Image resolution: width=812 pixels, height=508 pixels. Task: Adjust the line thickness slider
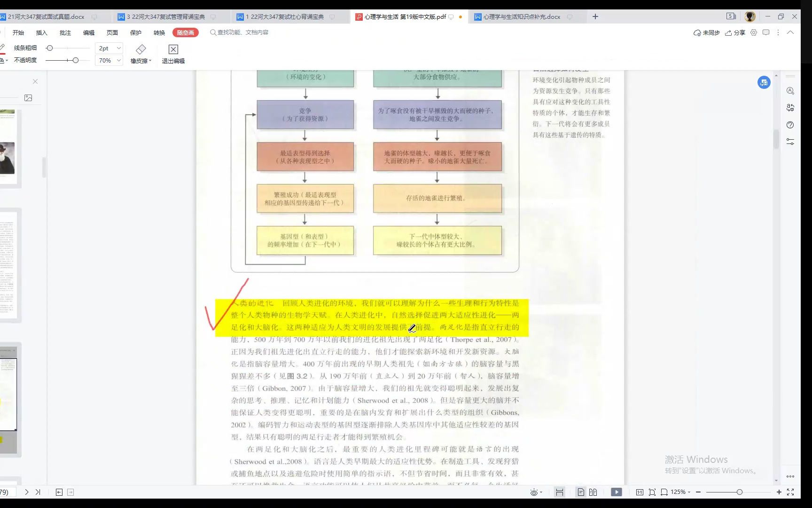[49, 48]
